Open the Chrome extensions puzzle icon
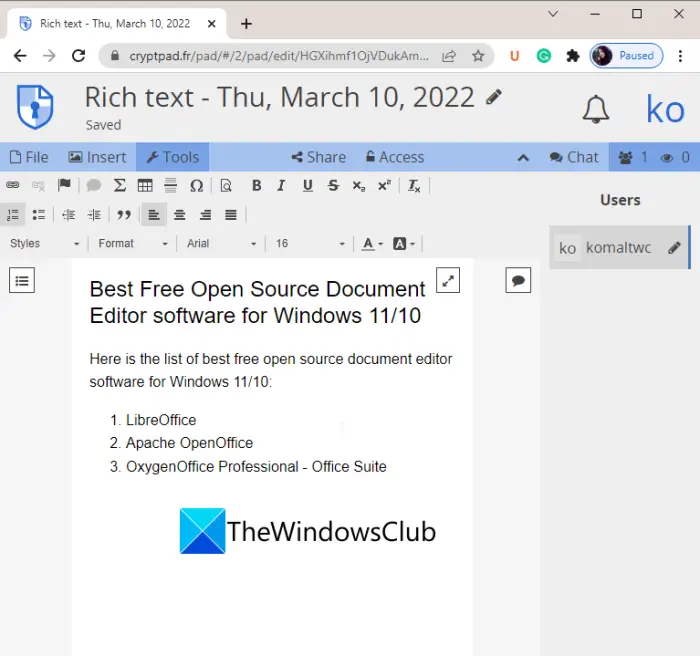The width and height of the screenshot is (700, 656). tap(572, 56)
